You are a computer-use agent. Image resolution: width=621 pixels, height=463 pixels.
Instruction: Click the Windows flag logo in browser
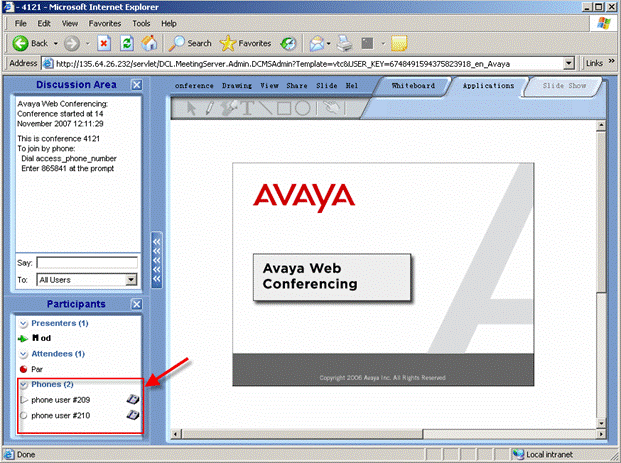tap(604, 23)
